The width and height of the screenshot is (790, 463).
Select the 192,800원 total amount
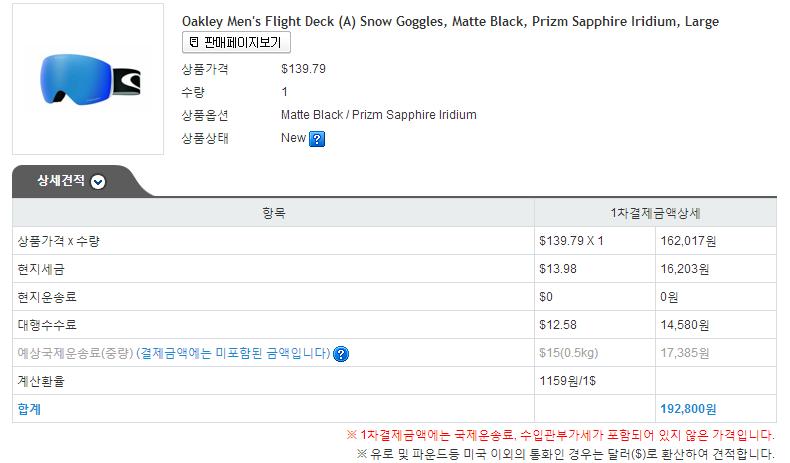pos(688,409)
